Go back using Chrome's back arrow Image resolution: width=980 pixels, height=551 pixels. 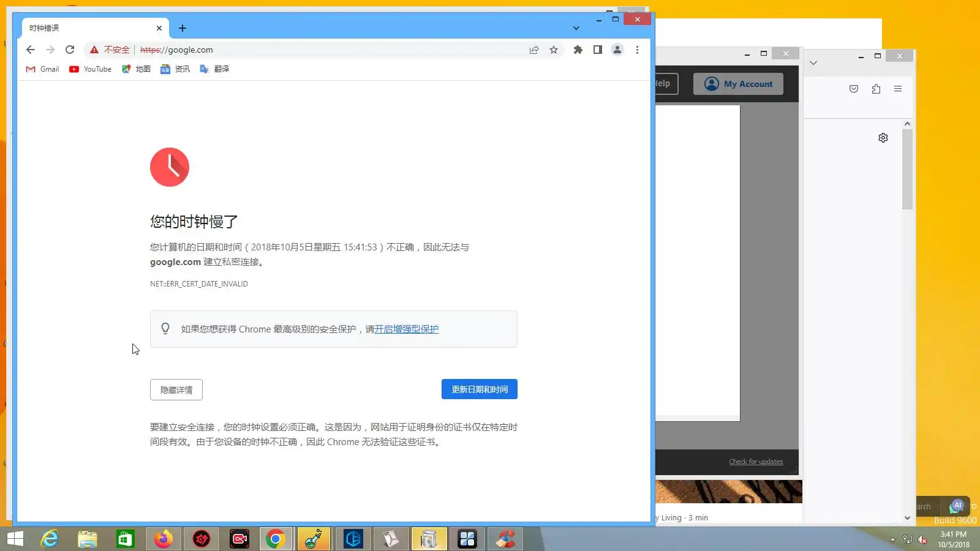[31, 50]
